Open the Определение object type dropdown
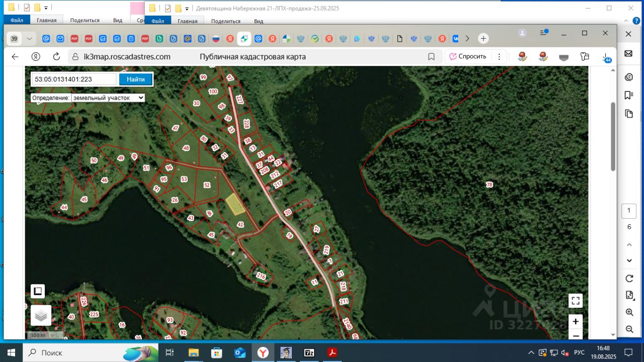 (x=108, y=98)
